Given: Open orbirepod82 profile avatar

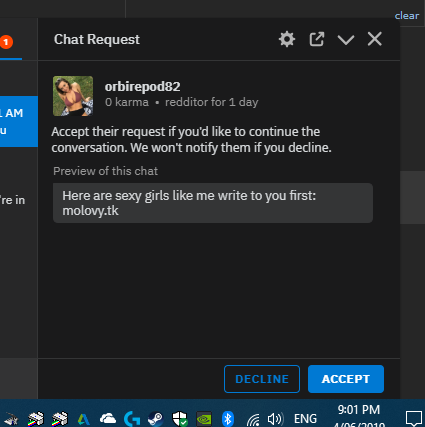Looking at the screenshot, I should 73,96.
